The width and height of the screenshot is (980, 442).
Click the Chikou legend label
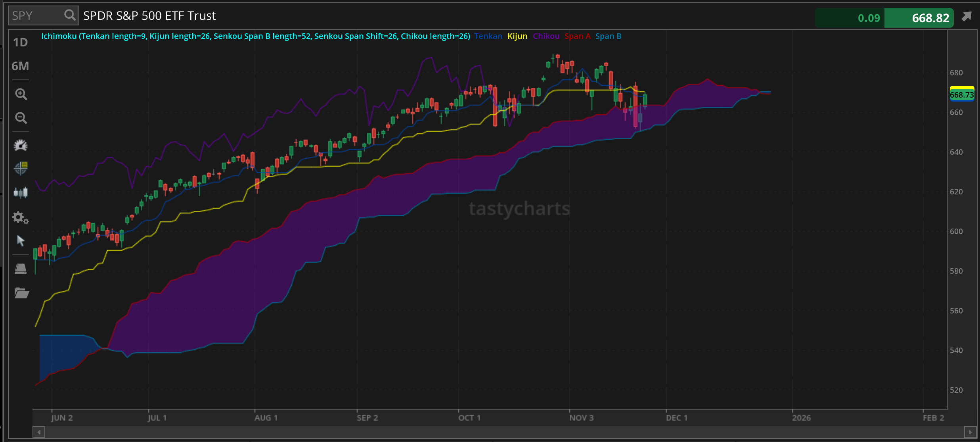click(x=546, y=36)
